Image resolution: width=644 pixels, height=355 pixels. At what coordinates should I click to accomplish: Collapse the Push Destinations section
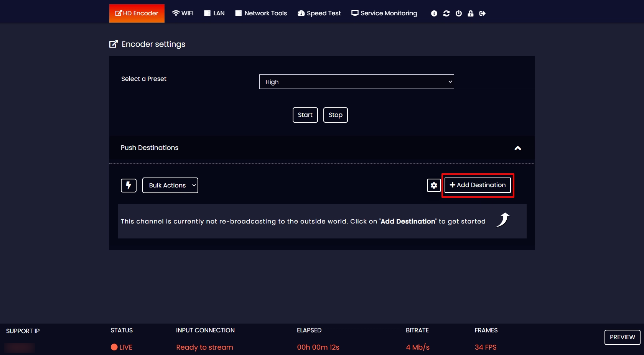pos(518,149)
